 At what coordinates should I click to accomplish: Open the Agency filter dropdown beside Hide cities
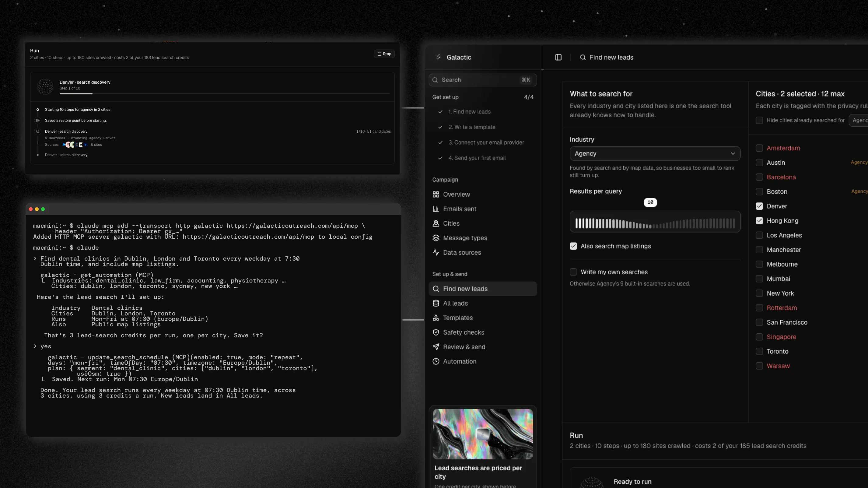tap(859, 120)
